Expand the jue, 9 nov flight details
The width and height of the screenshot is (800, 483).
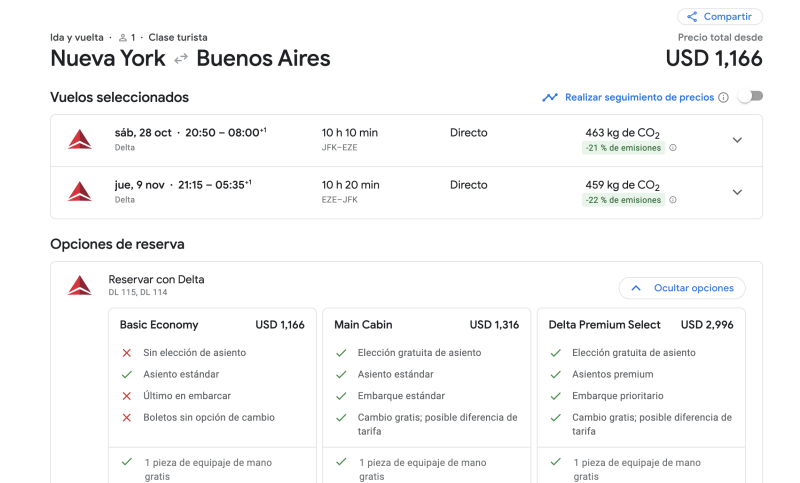point(737,192)
